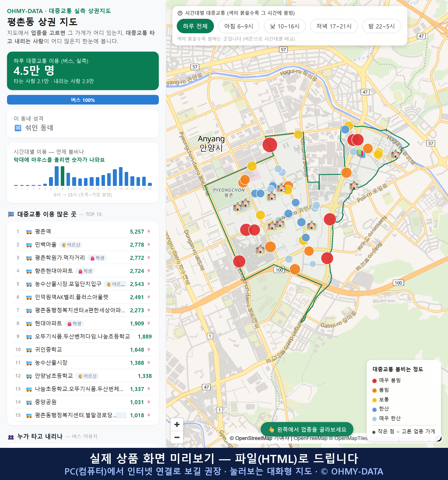
Task: Click the yellow 보통 legend swatch
Action: [374, 400]
